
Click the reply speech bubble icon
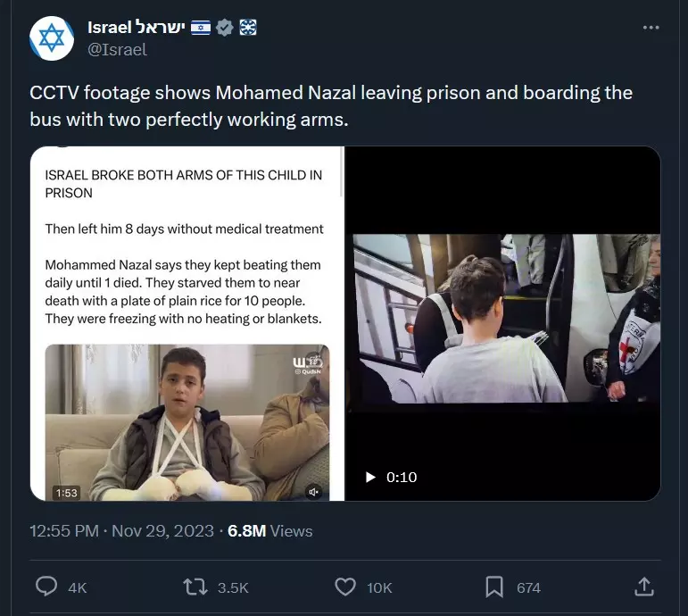click(46, 587)
